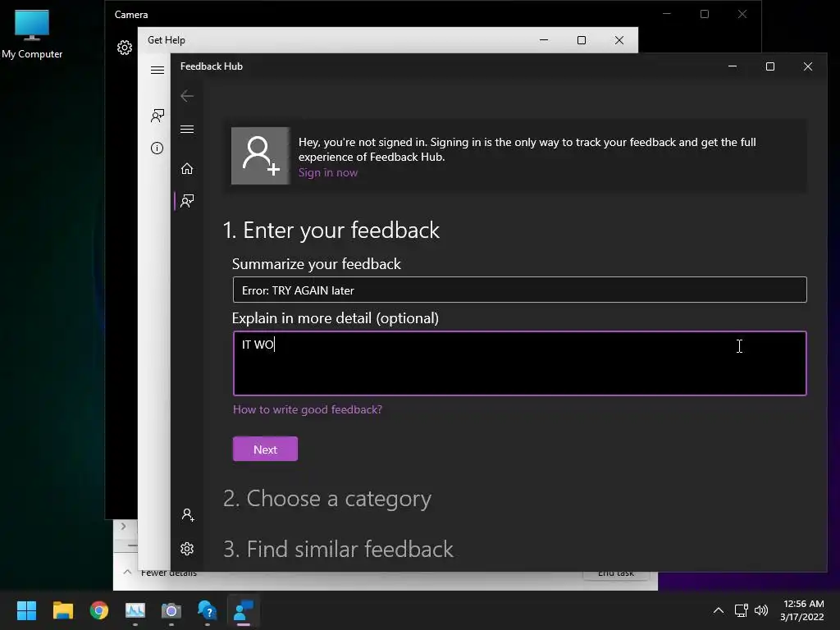Click in Explain in more detail box
Image resolution: width=840 pixels, height=630 pixels.
519,363
